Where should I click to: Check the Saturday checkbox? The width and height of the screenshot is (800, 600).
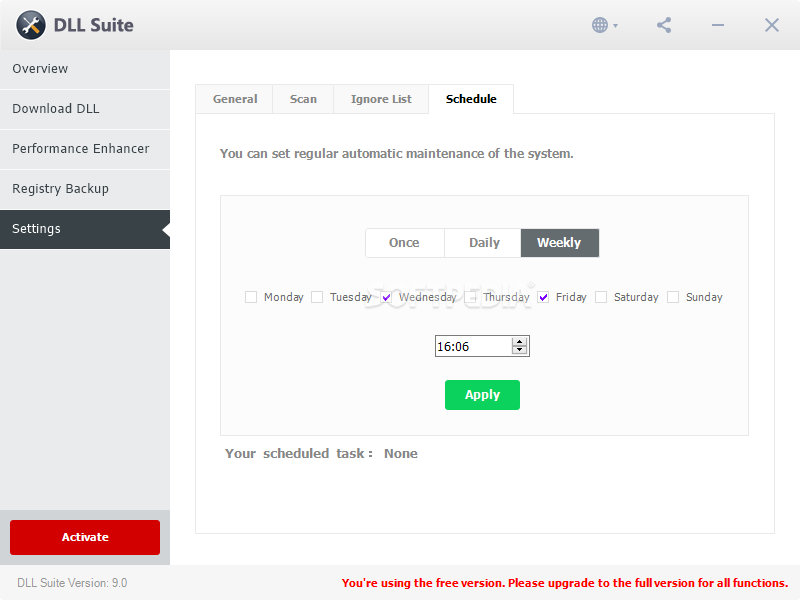pyautogui.click(x=601, y=297)
